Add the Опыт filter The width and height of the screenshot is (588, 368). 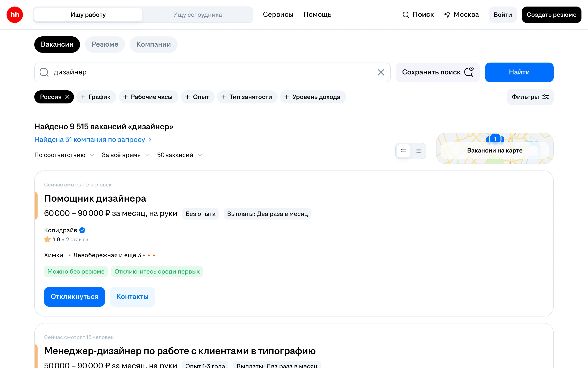(198, 97)
